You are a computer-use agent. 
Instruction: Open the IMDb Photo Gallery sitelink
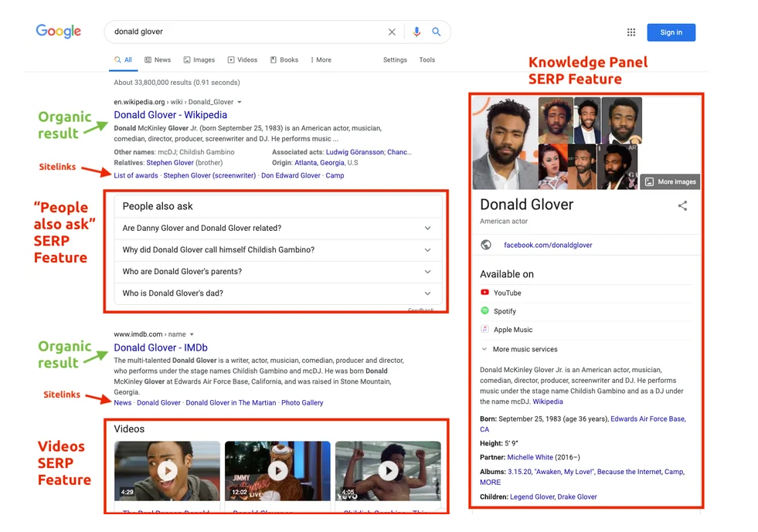click(302, 402)
